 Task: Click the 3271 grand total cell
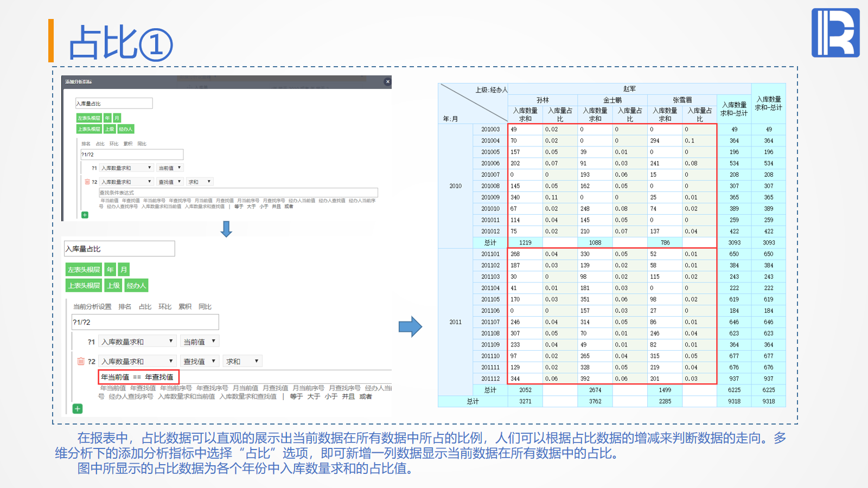tap(525, 401)
